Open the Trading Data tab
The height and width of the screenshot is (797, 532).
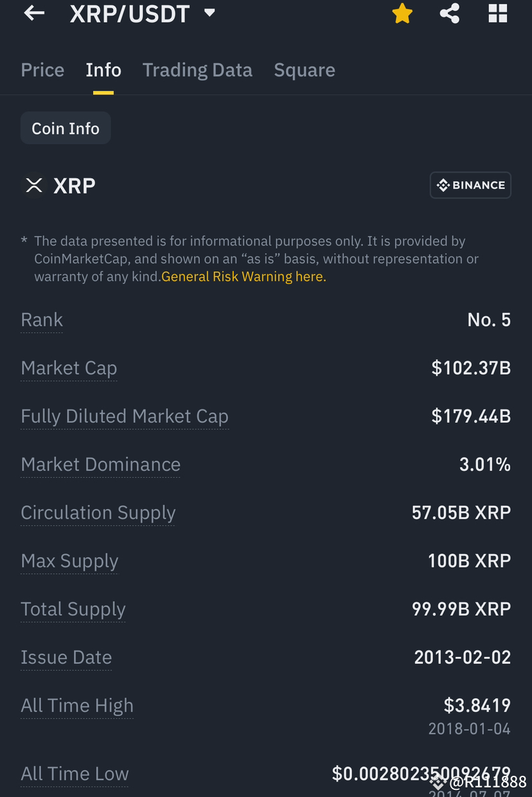(x=197, y=71)
